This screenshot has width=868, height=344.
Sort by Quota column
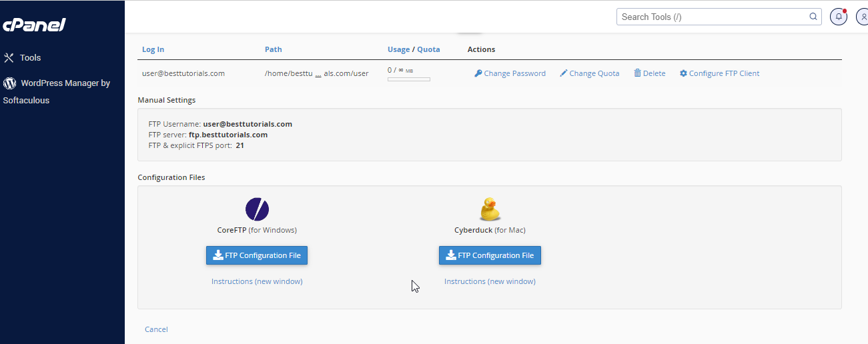pos(428,49)
